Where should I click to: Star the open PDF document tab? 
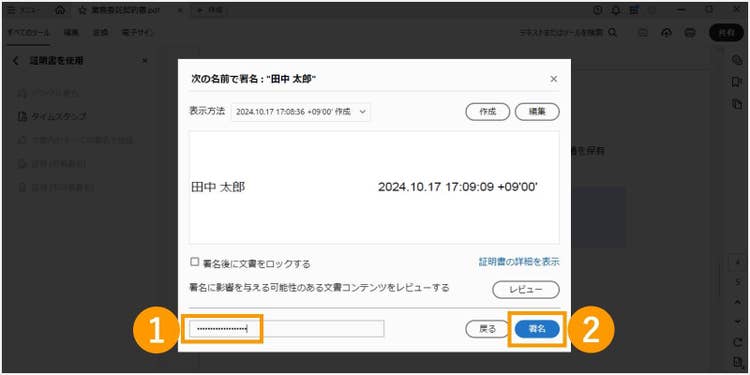click(82, 10)
